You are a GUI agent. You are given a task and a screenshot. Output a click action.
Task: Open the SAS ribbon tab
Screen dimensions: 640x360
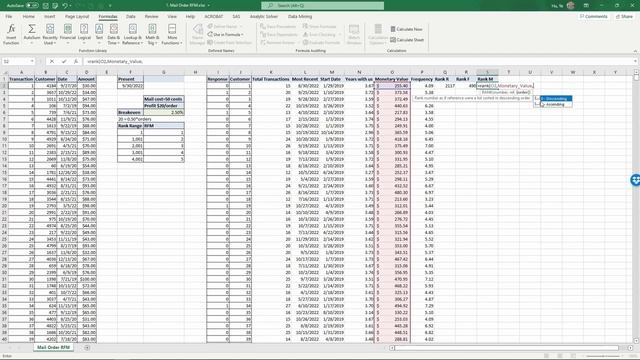pyautogui.click(x=236, y=16)
